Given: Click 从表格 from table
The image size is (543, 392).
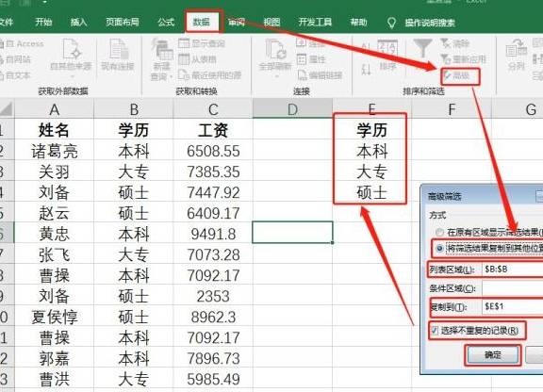Looking at the screenshot, I should [197, 59].
